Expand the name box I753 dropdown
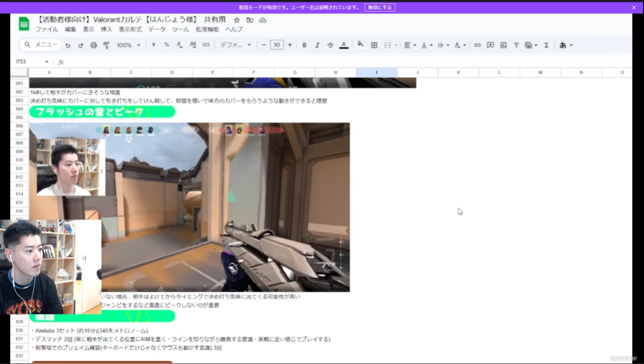The height and width of the screenshot is (364, 644). (x=47, y=62)
